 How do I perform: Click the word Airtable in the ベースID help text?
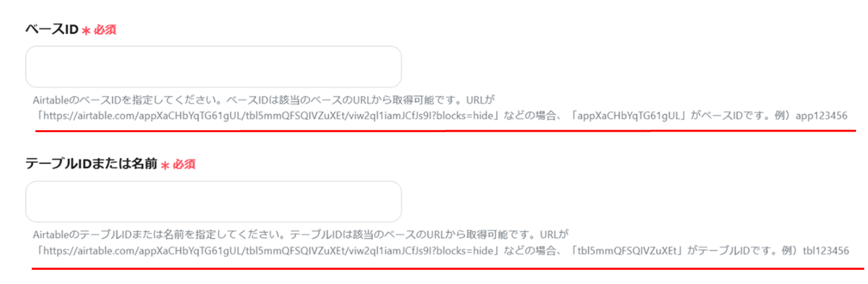point(51,100)
